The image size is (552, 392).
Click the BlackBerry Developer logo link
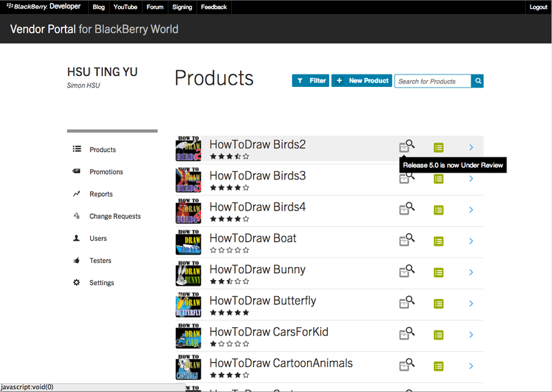pyautogui.click(x=43, y=7)
